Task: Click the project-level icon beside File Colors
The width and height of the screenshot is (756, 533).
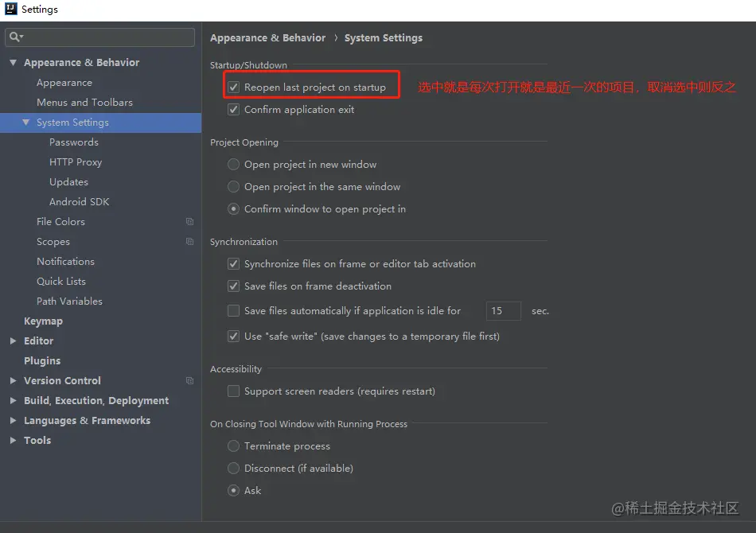Action: click(190, 222)
